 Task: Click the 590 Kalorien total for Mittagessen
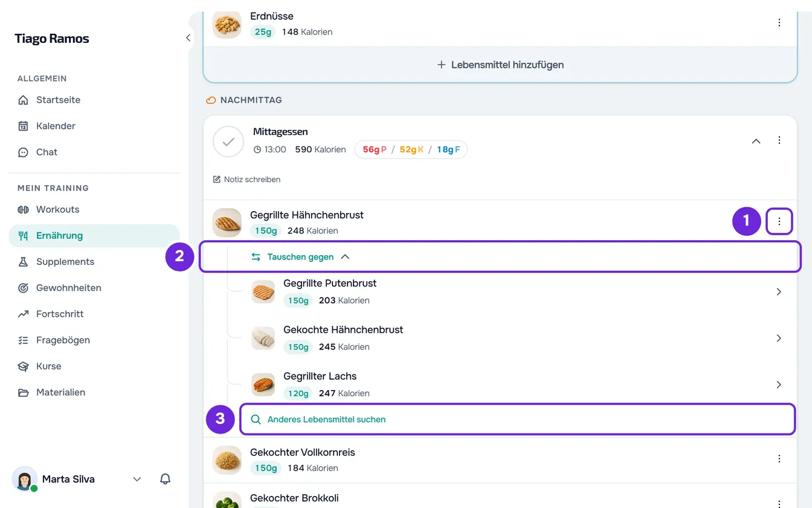(x=320, y=149)
